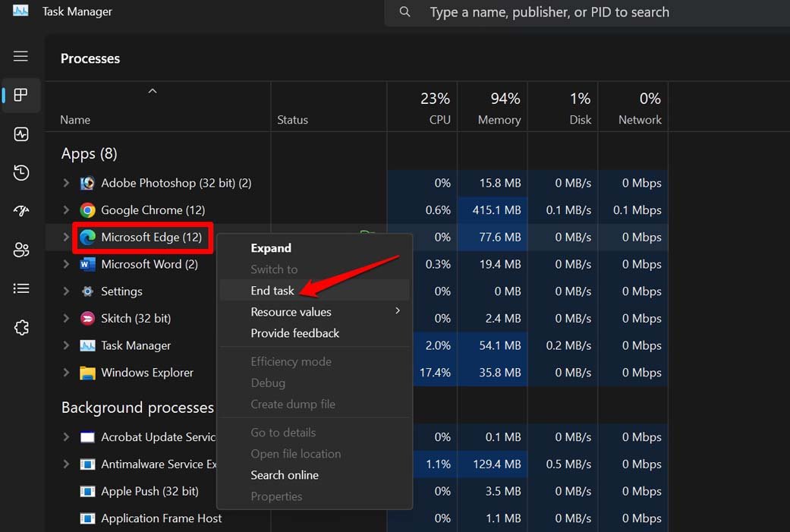Click the Task Manager icon in title bar

click(x=20, y=11)
